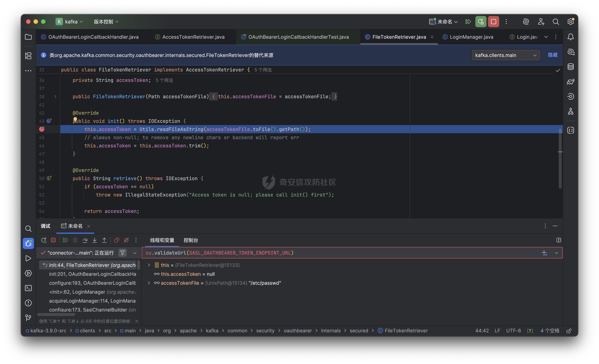Dismiss the frame-switching hint message

tap(137, 321)
